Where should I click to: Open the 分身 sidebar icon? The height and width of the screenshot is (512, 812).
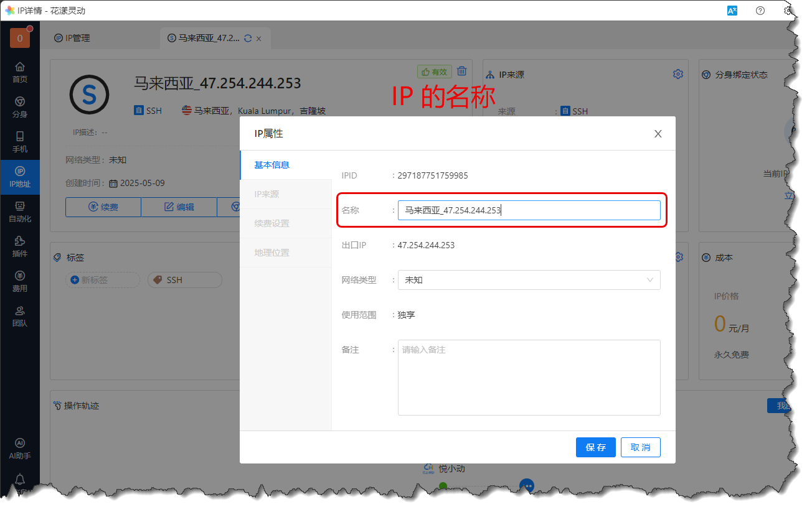20,106
